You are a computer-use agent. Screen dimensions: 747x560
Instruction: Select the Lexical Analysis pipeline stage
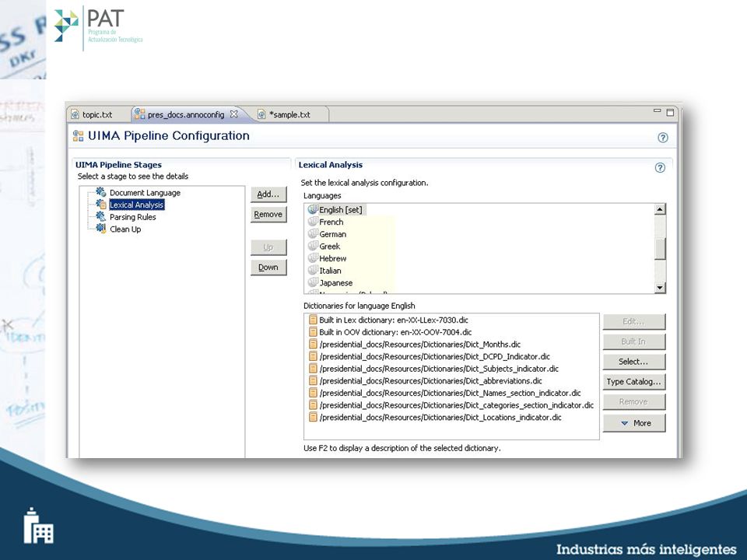137,205
